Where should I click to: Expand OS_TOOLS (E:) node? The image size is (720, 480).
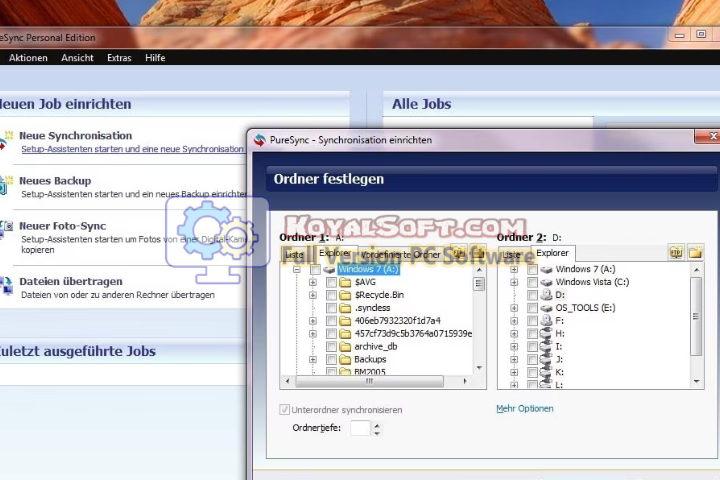[x=514, y=308]
